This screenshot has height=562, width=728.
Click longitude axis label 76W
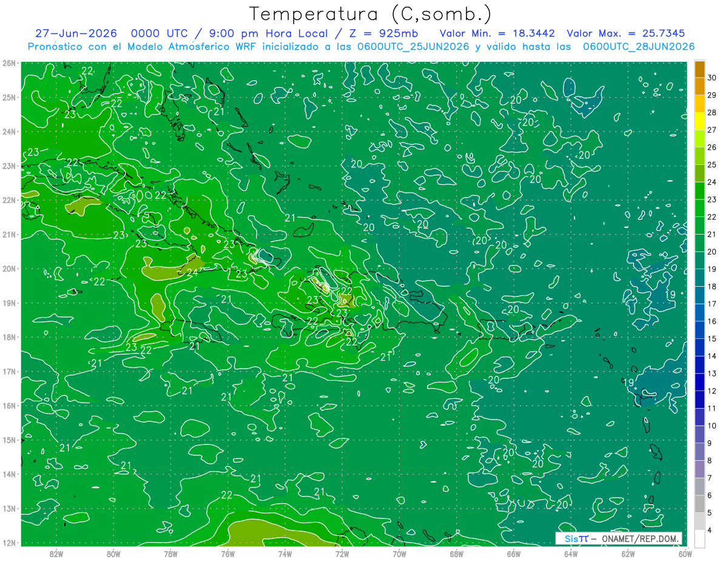pyautogui.click(x=227, y=554)
